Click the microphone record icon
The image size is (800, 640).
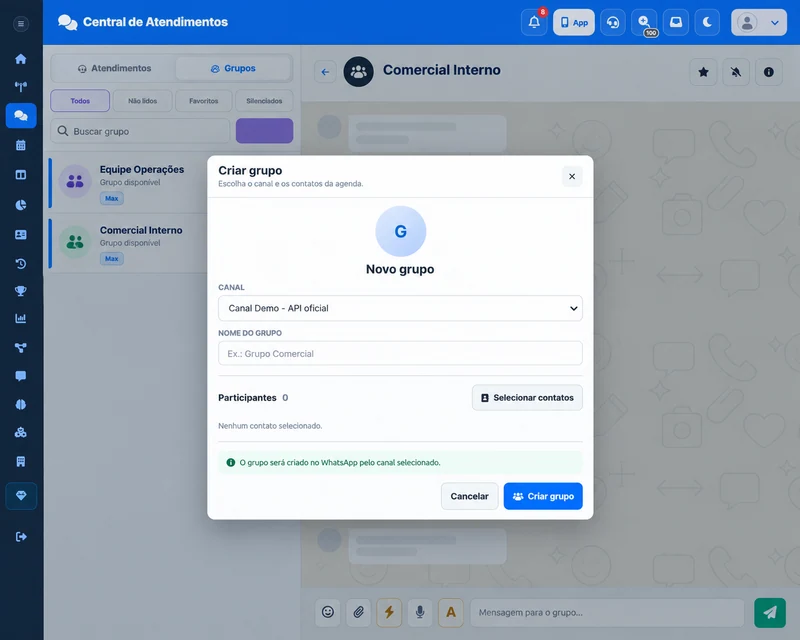pyautogui.click(x=420, y=612)
